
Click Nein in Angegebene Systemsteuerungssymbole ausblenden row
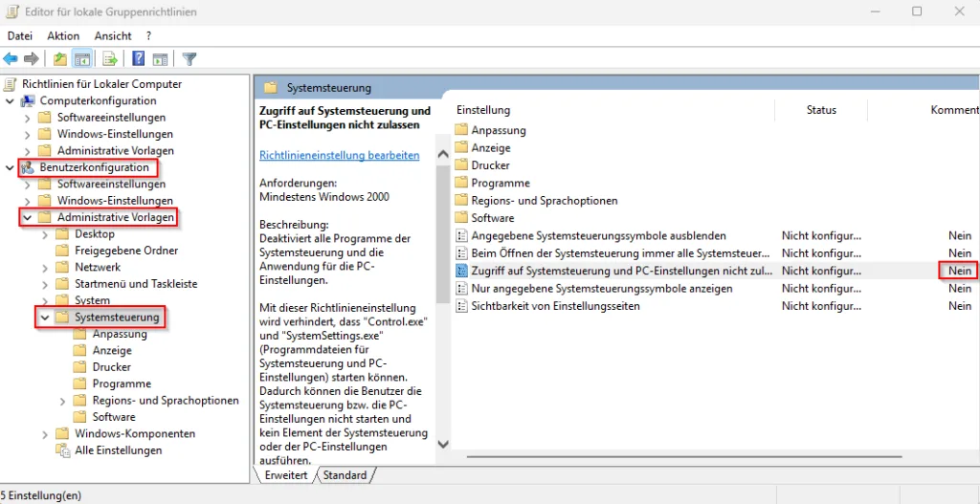tap(960, 235)
